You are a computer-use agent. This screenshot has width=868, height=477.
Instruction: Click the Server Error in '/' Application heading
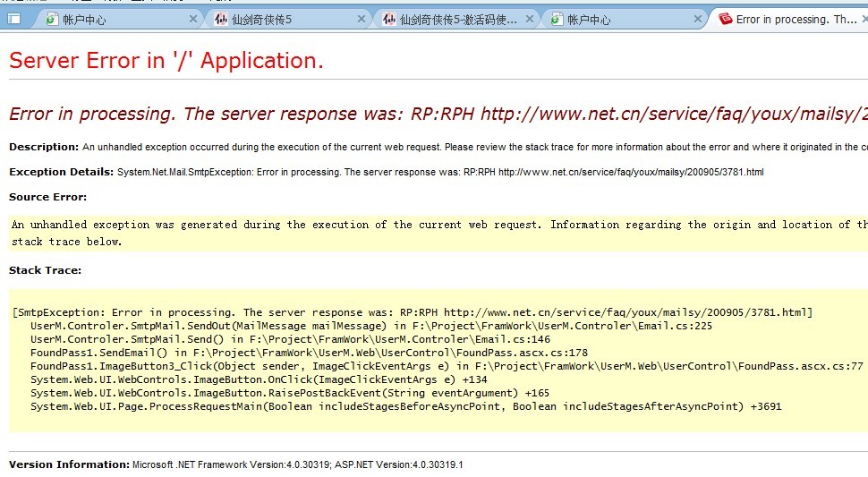point(166,61)
